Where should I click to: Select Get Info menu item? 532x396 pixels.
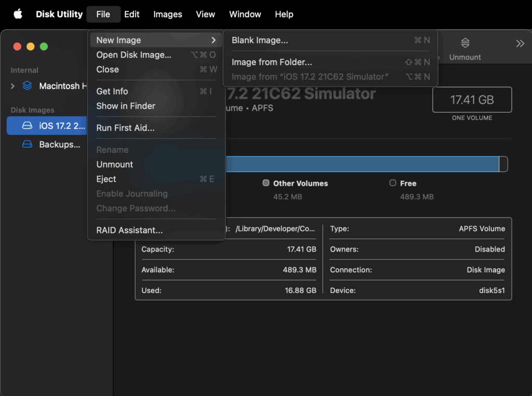pyautogui.click(x=156, y=91)
